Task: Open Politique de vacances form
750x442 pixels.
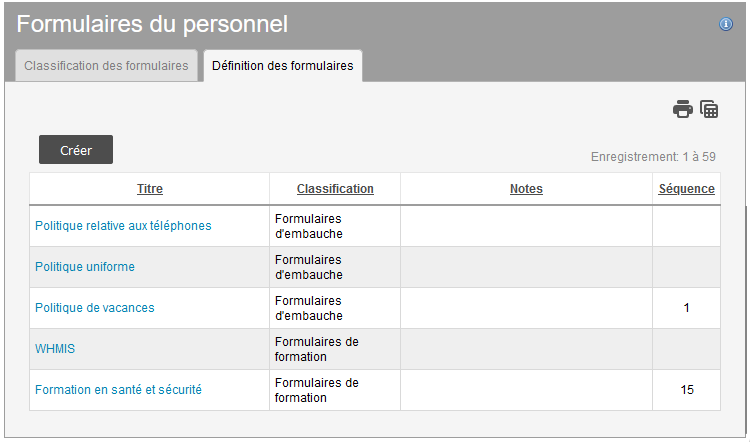Action: click(x=95, y=308)
